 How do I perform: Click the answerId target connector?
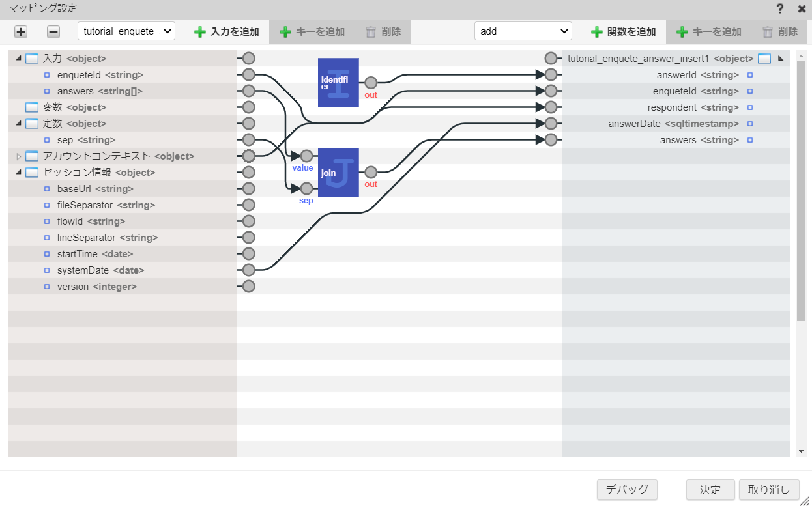pos(551,75)
